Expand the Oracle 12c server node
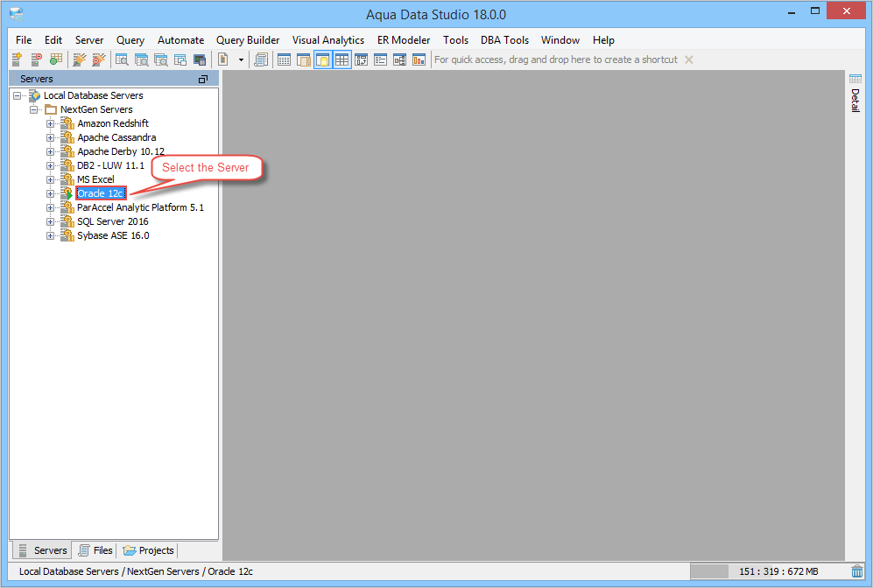The width and height of the screenshot is (873, 588). 50,193
